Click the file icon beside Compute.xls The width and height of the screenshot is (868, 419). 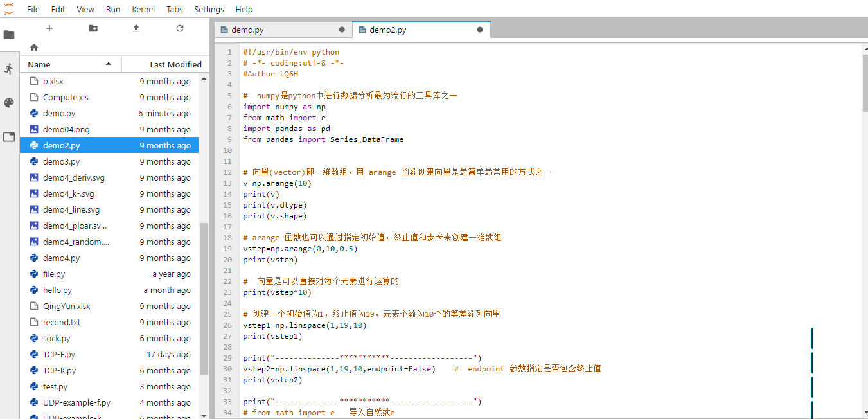pyautogui.click(x=34, y=97)
